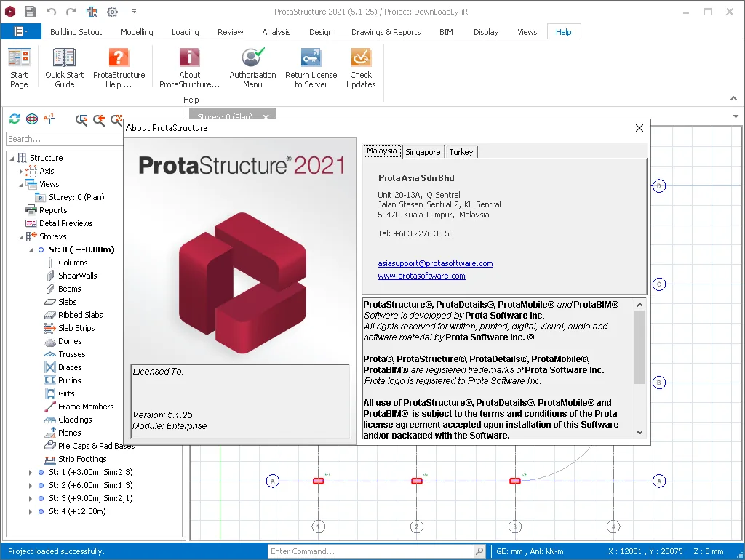Select the St: 4 (+12.00m) storey marker
745x560 pixels.
click(41, 511)
